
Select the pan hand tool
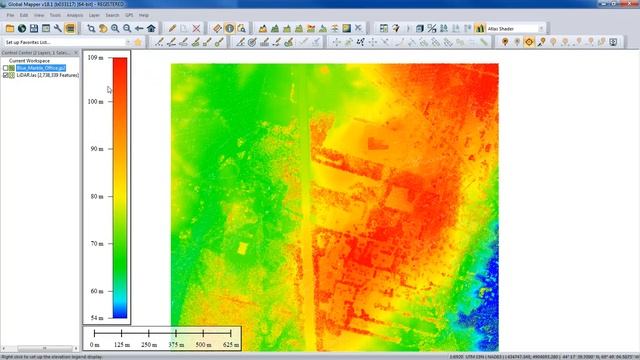[103, 28]
